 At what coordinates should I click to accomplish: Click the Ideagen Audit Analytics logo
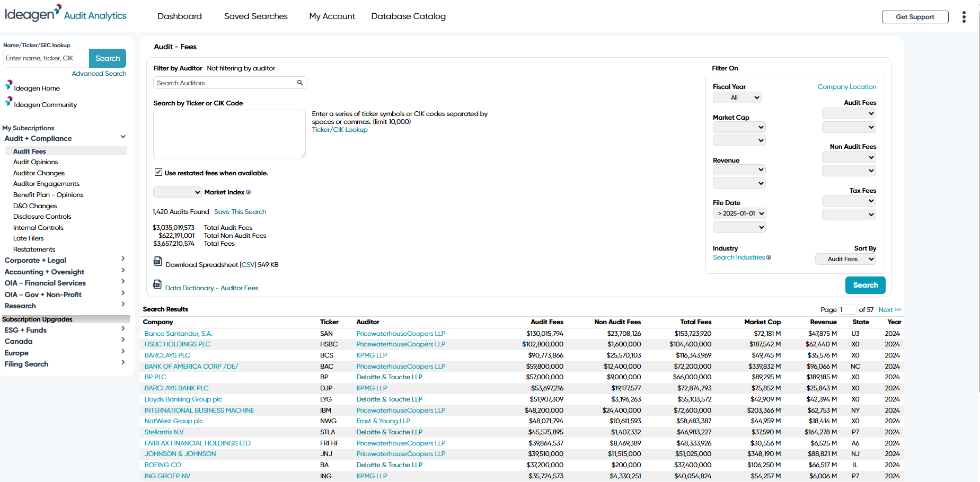point(66,13)
